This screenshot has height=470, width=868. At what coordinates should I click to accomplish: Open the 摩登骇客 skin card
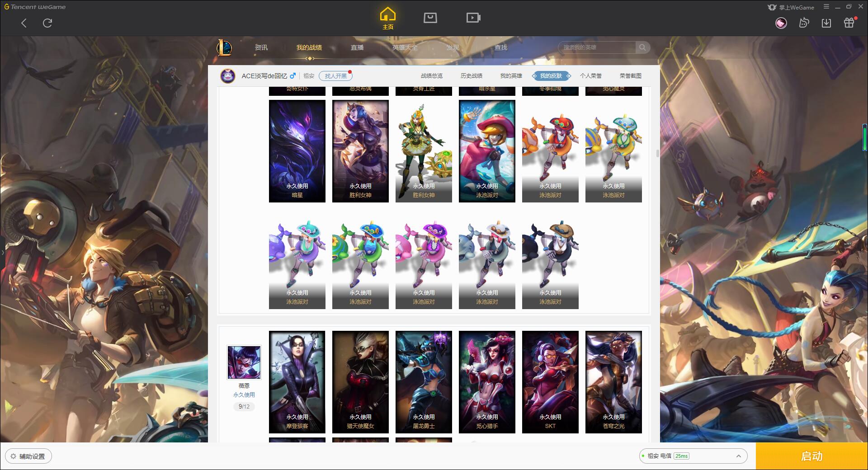click(297, 382)
